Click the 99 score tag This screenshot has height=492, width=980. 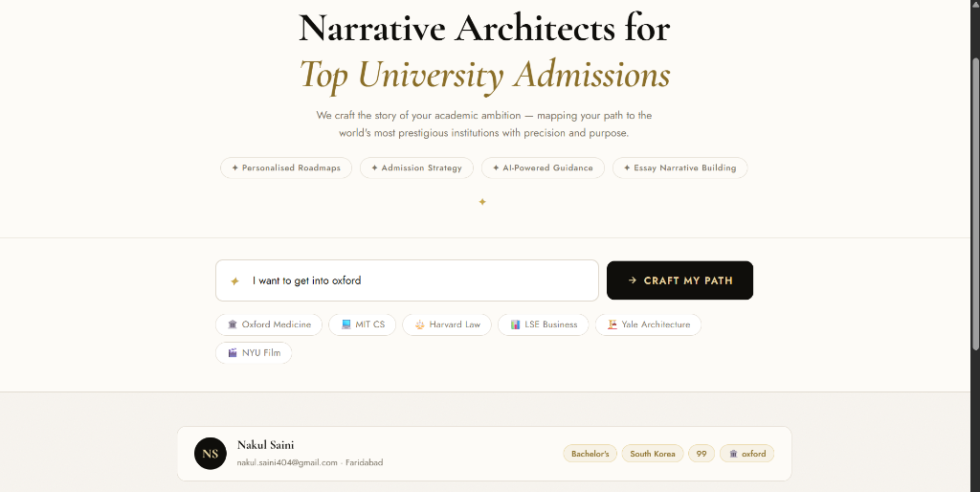pos(702,454)
